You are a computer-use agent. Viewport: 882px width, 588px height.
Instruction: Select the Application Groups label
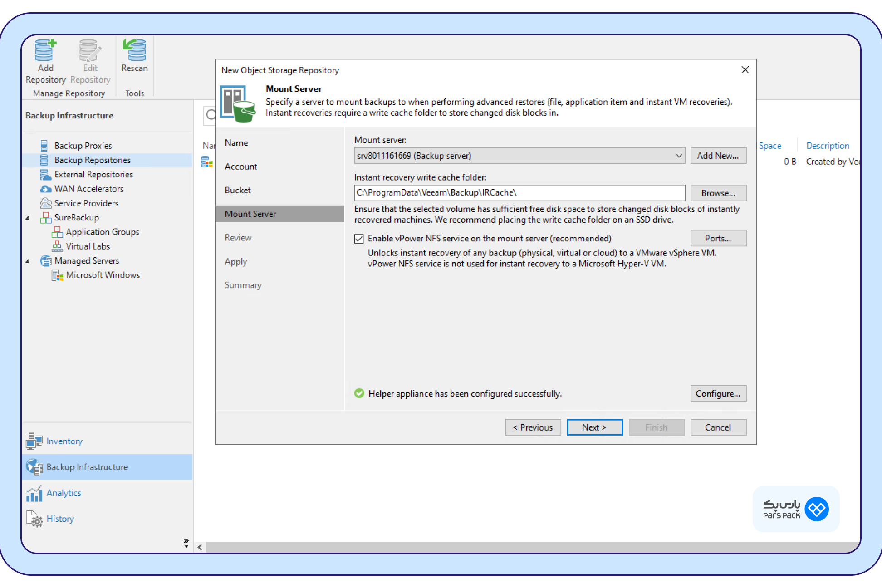click(x=103, y=232)
